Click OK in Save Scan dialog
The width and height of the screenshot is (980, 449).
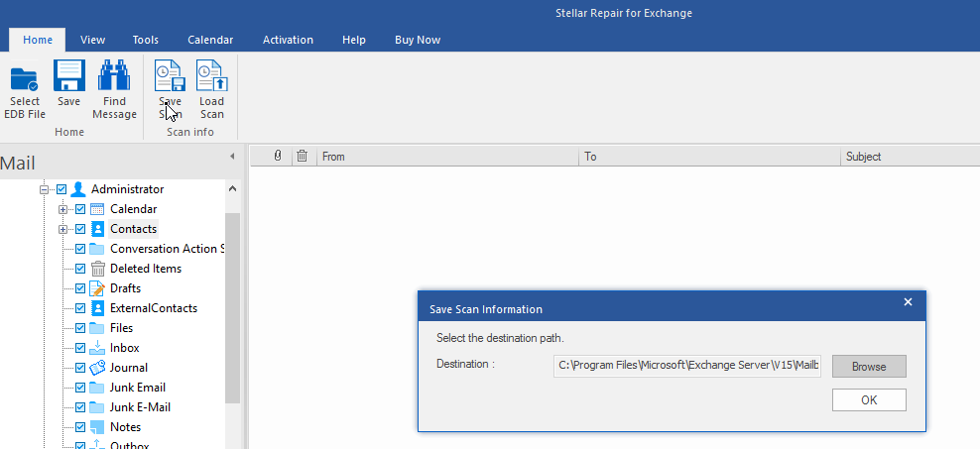[869, 400]
